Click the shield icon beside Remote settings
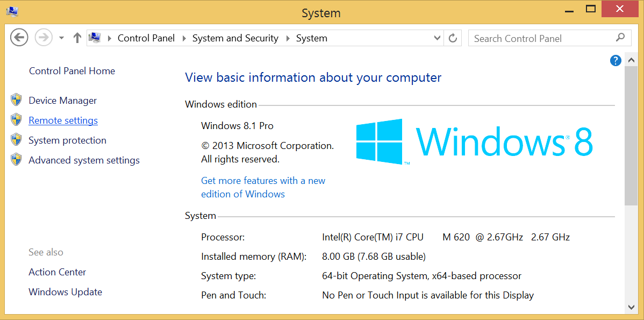 click(16, 119)
